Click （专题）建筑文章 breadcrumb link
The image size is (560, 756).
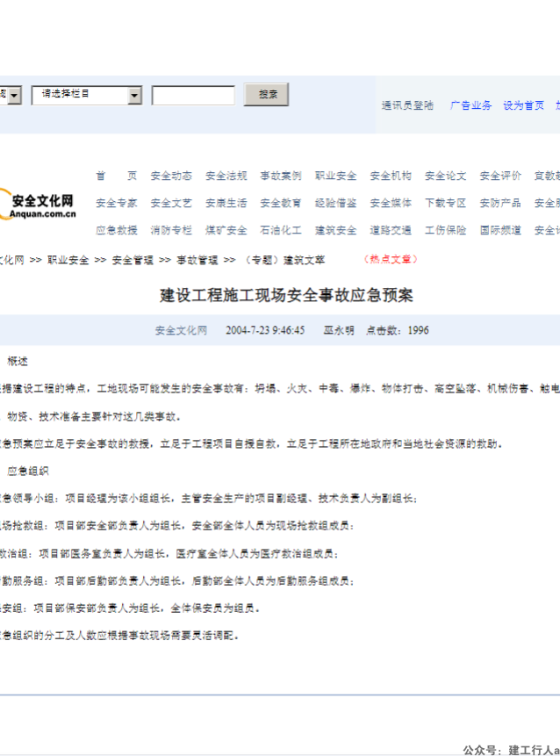point(283,261)
